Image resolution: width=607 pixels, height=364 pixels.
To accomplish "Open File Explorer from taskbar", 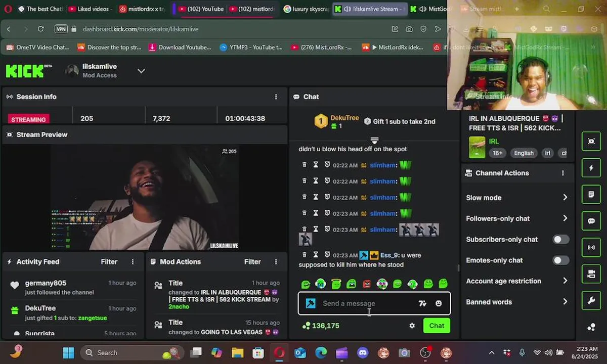I will click(x=237, y=353).
